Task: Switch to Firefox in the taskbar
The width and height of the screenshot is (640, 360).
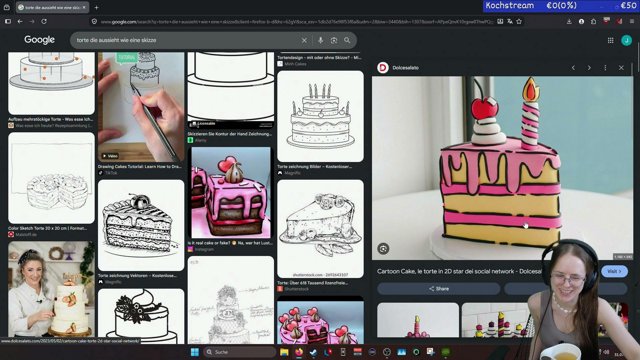Action: pos(299,352)
